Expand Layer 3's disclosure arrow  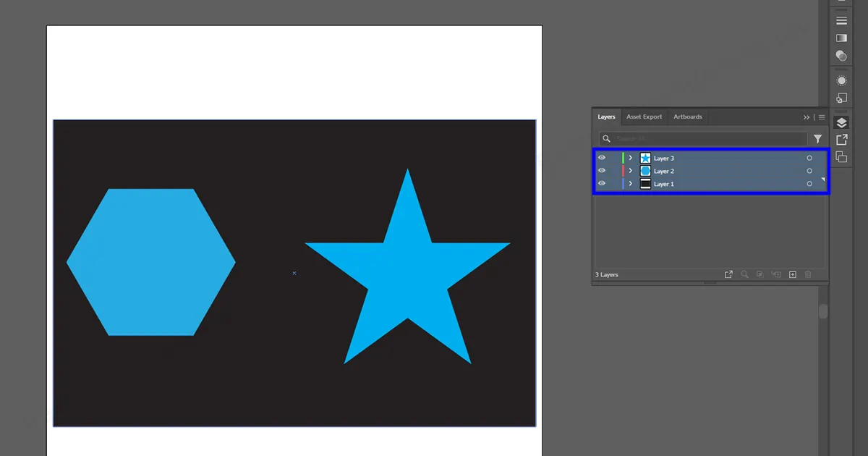(x=631, y=157)
